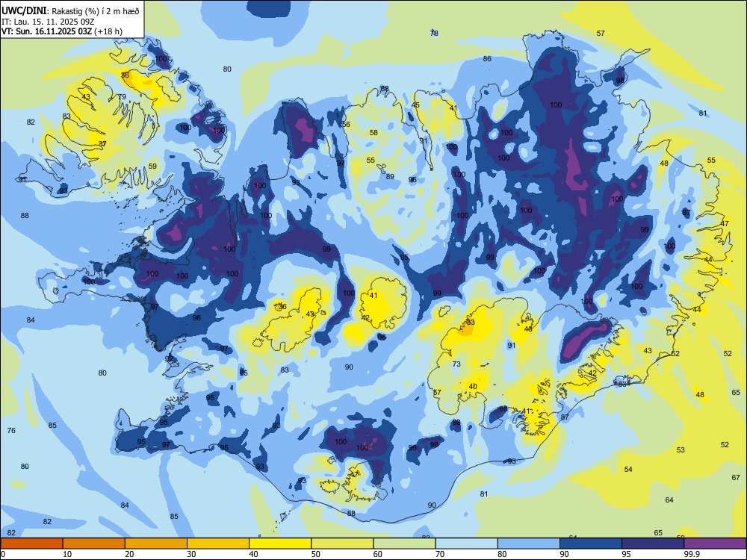Select the '59' humidity value on the map
The width and height of the screenshot is (747, 560).
152,167
